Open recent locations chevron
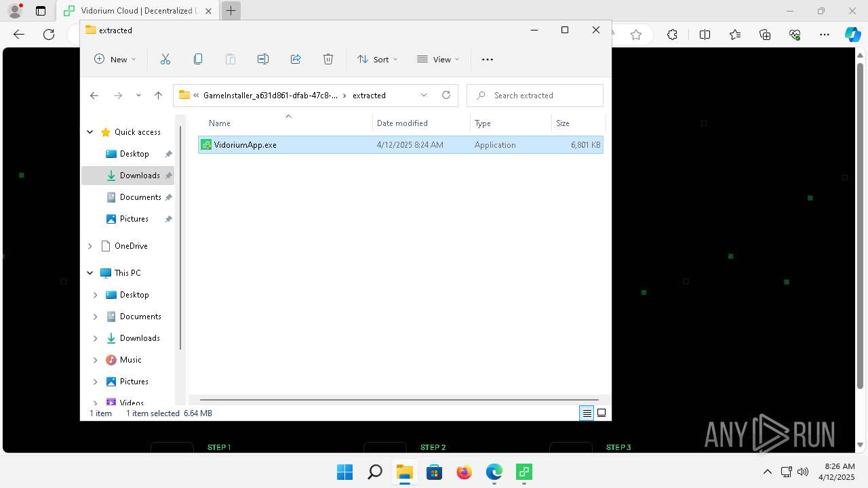 click(138, 96)
